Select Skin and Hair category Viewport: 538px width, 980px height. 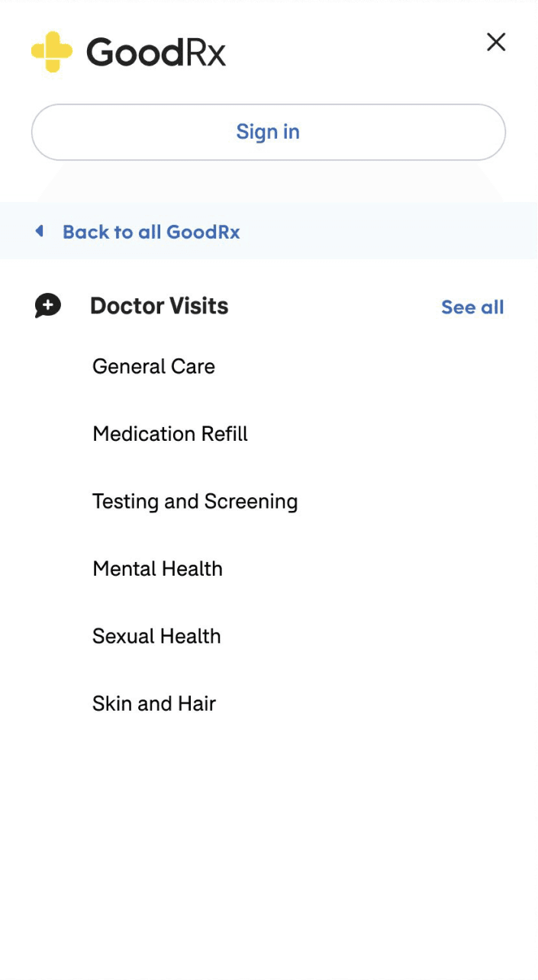(154, 703)
